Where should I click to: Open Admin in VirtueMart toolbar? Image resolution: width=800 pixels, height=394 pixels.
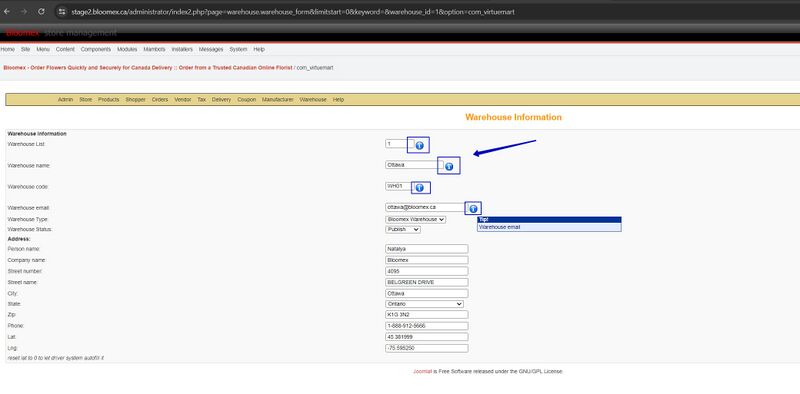[65, 100]
